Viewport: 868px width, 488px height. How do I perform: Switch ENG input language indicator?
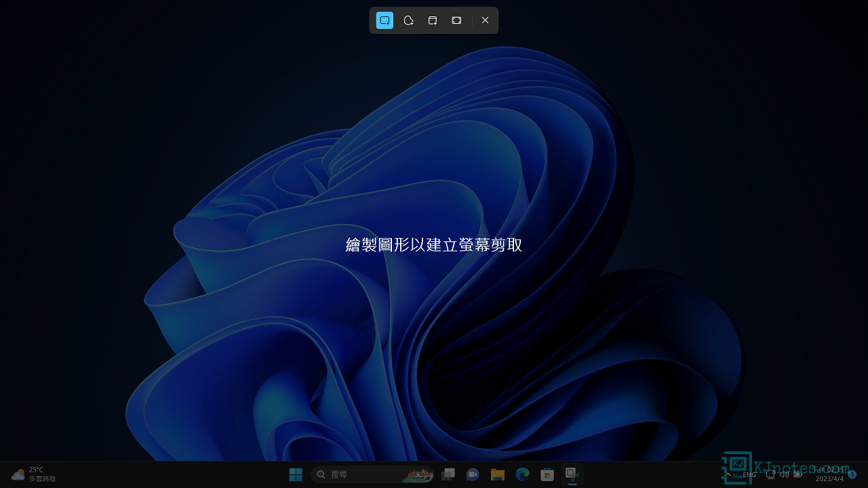coord(749,474)
